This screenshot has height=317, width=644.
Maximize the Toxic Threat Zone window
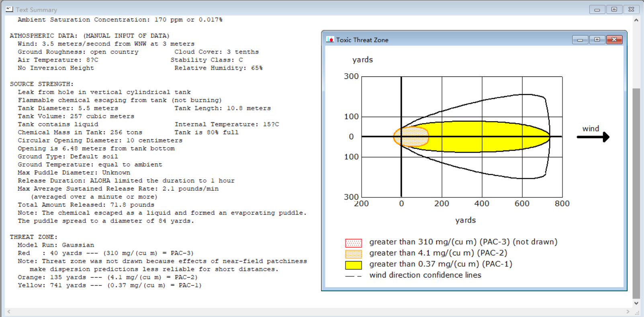pyautogui.click(x=597, y=39)
